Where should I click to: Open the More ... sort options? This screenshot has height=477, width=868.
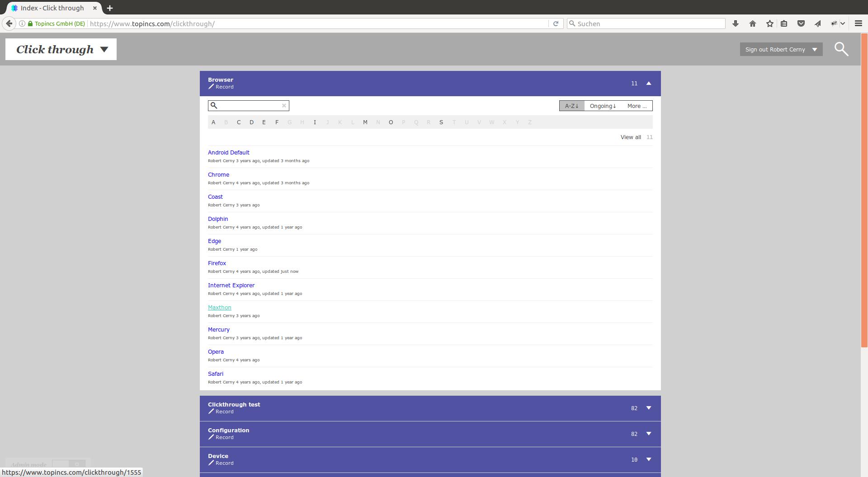click(x=637, y=106)
